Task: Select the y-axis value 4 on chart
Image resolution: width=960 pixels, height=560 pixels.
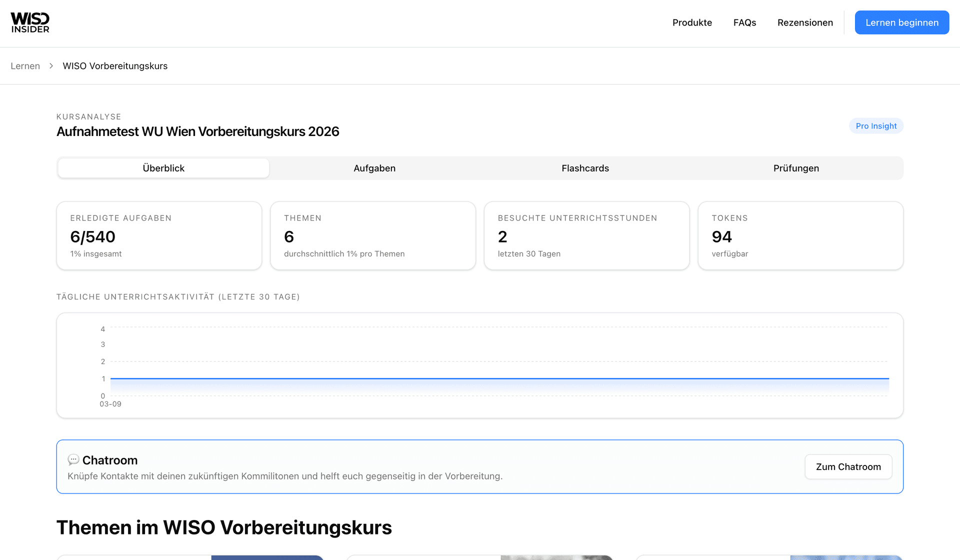Action: tap(103, 329)
